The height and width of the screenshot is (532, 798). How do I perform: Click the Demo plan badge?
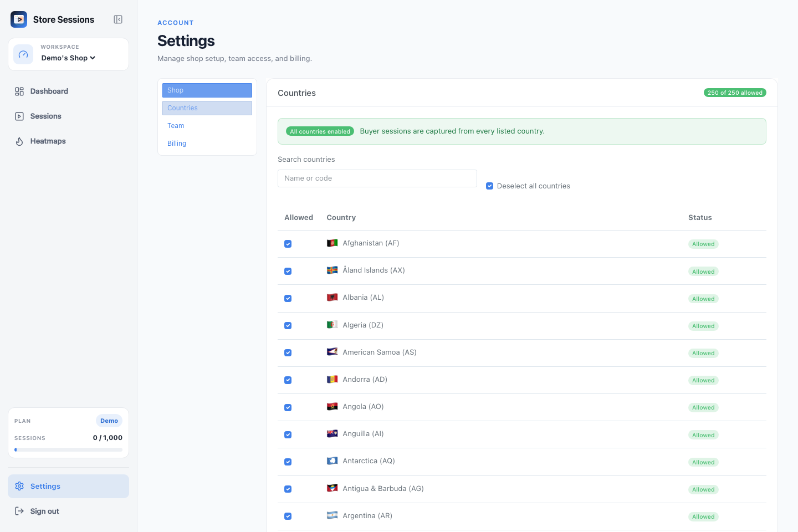click(x=109, y=421)
